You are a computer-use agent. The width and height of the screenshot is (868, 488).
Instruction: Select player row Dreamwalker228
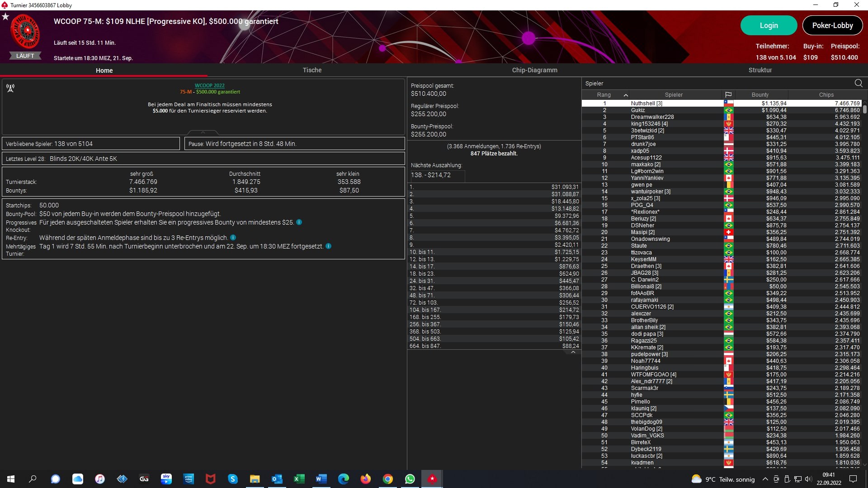tap(721, 117)
